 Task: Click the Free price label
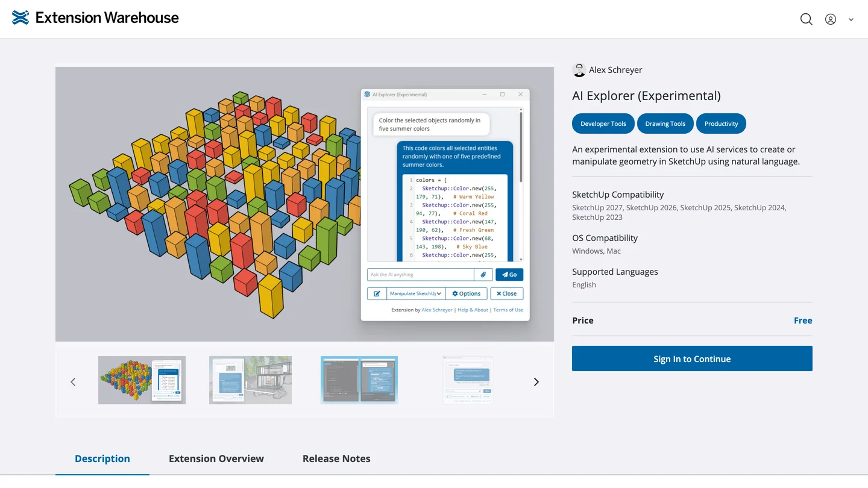pos(803,321)
